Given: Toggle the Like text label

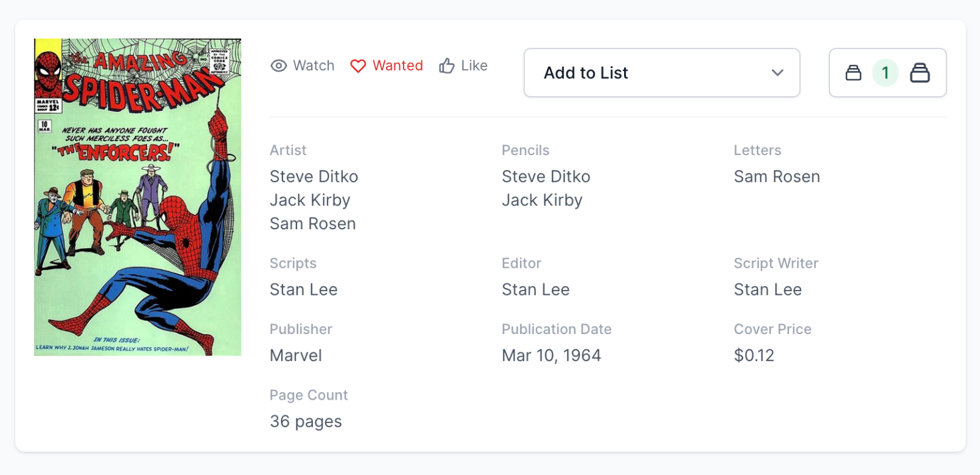Looking at the screenshot, I should tap(474, 66).
